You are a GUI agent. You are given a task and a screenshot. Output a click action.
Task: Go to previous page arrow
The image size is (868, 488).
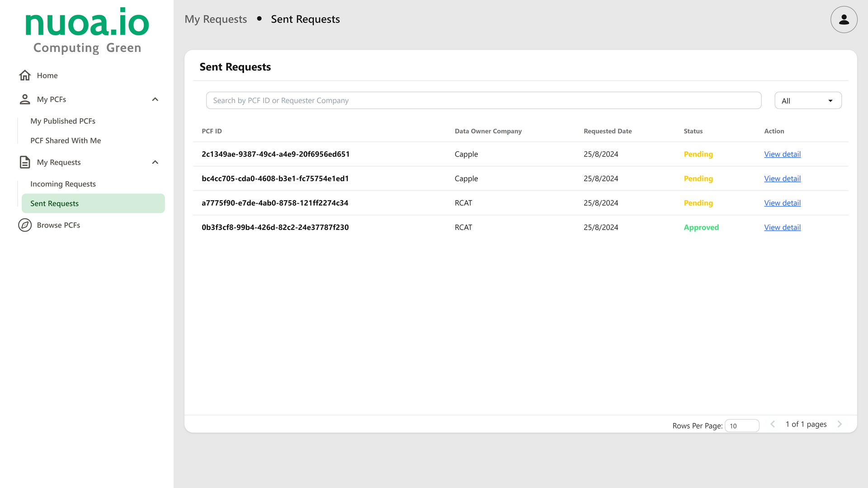click(773, 424)
